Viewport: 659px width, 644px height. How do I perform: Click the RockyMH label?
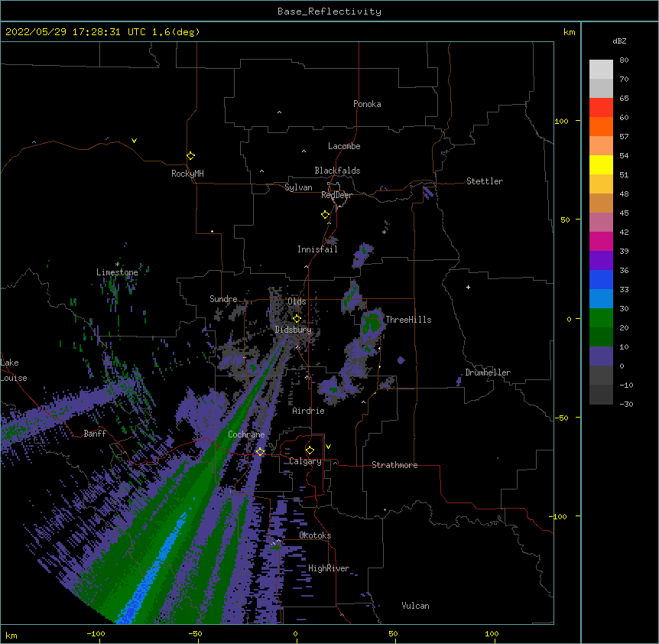point(187,173)
